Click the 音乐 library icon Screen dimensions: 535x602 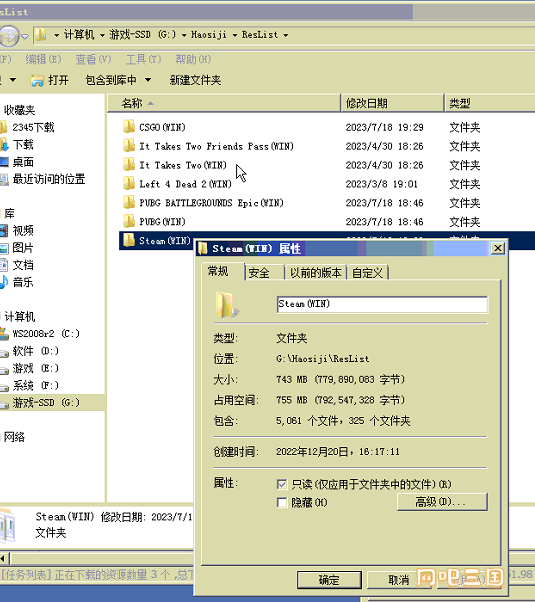click(4, 282)
